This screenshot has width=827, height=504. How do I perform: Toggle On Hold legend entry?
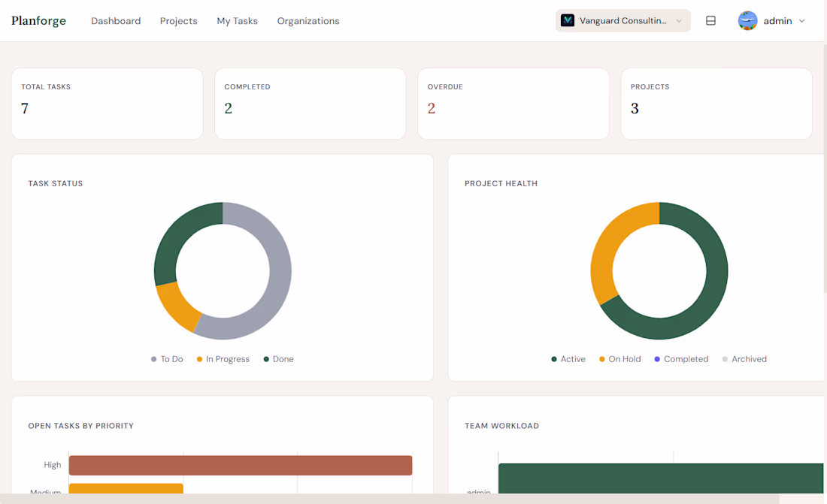coord(619,359)
